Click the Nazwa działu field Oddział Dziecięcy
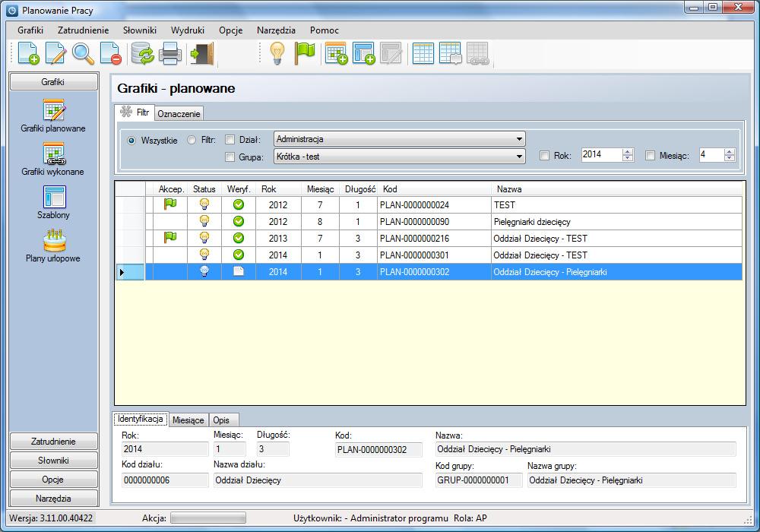The image size is (760, 532). 318,480
